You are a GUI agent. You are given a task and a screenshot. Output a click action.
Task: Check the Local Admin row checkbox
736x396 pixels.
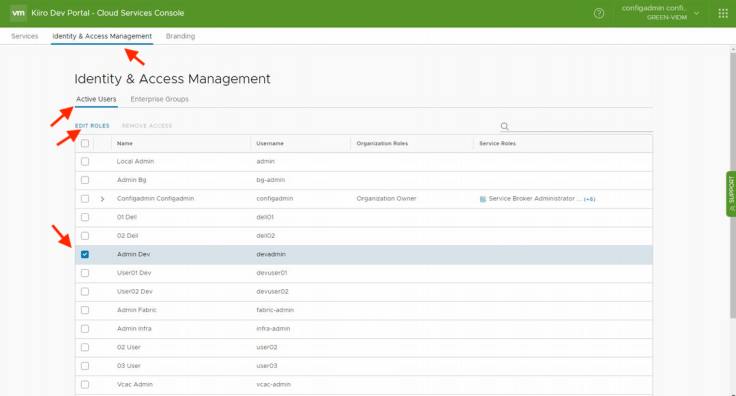[x=85, y=161]
